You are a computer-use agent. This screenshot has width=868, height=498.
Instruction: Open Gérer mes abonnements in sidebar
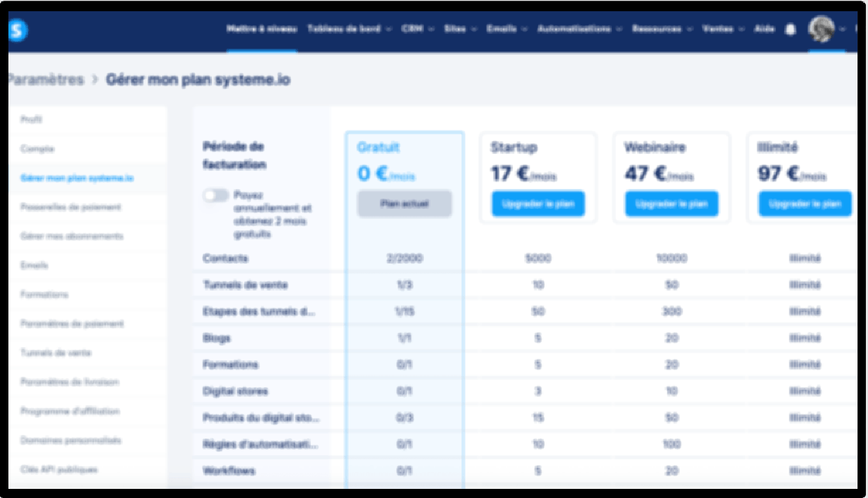pyautogui.click(x=72, y=236)
